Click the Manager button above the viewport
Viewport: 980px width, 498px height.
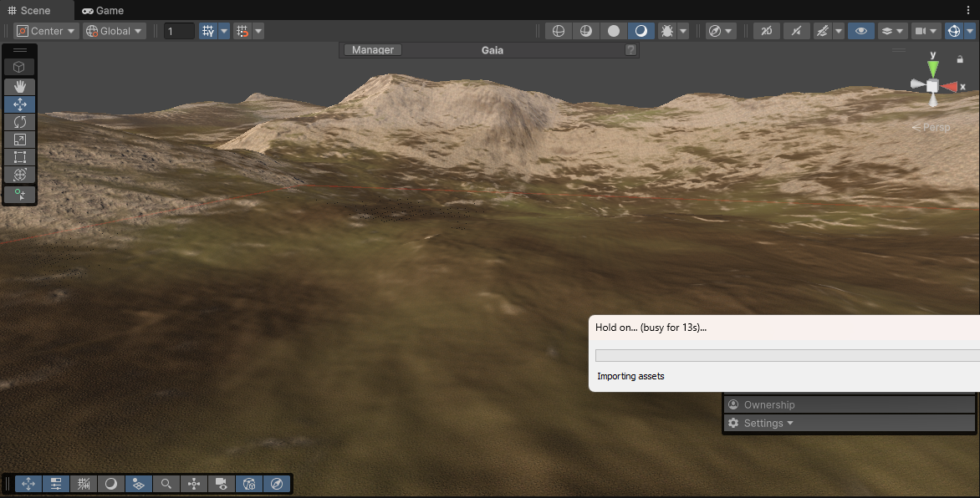(371, 49)
